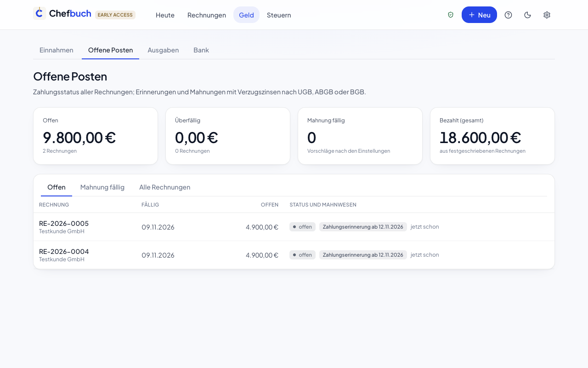Click the Chefbuch logo icon
The image size is (588, 368).
click(x=40, y=13)
